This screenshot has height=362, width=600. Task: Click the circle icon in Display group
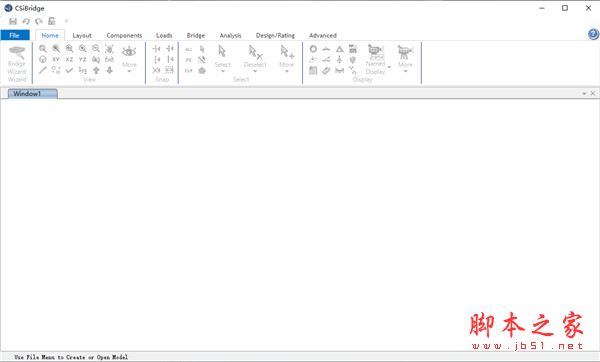click(x=313, y=49)
